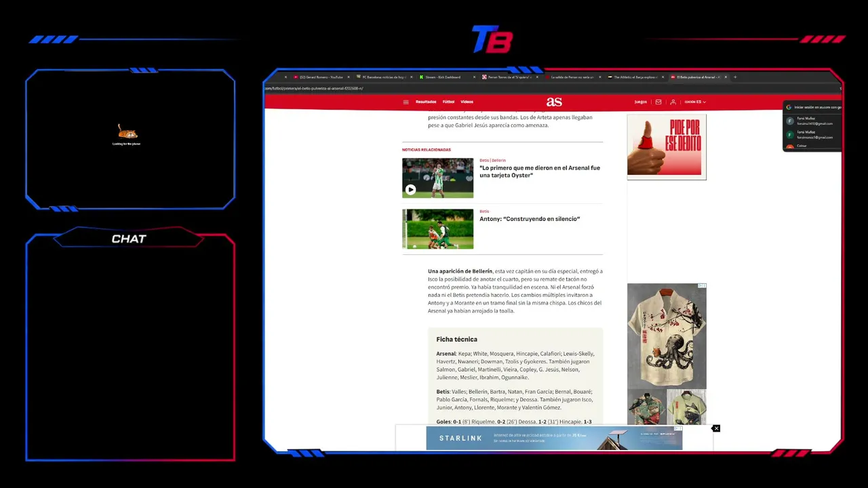Close the Ferran Torres tab
The width and height of the screenshot is (868, 488).
point(537,77)
